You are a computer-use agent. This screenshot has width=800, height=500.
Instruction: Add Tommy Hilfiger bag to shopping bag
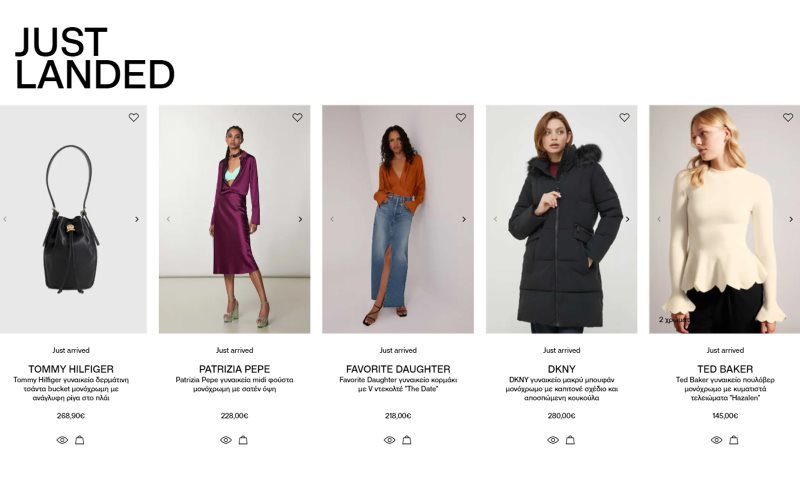pyautogui.click(x=80, y=440)
